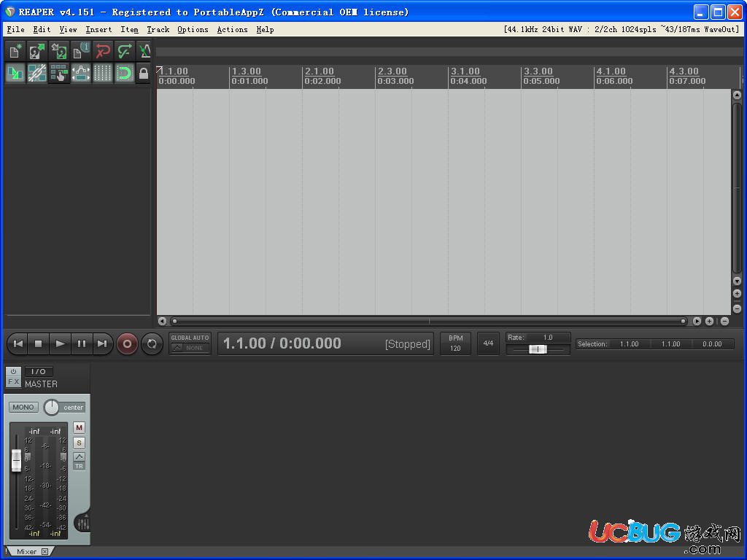Click the playback rate slider handle
Viewport: 747px width, 560px height.
[538, 349]
